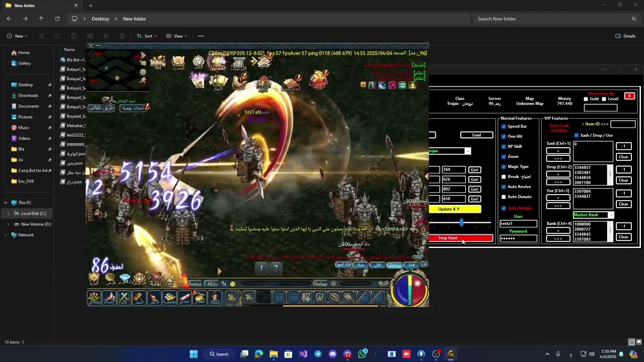Open Discord from the taskbar
The image size is (644, 362).
[333, 354]
